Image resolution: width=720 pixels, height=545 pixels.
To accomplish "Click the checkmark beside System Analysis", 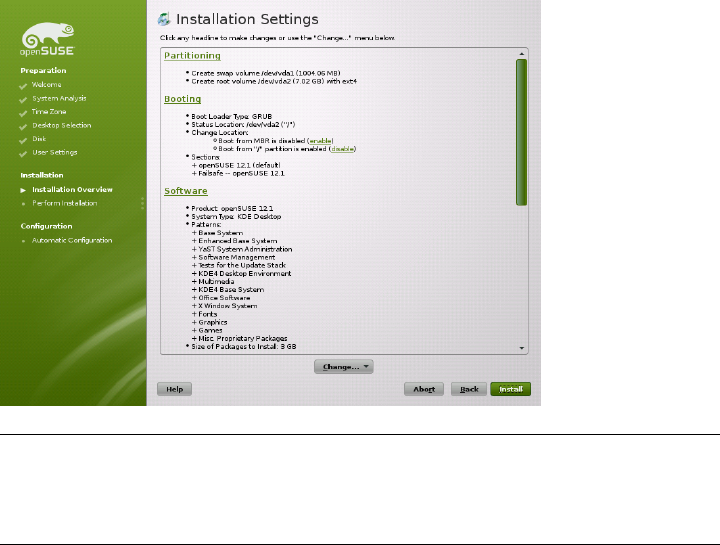I will click(x=23, y=100).
